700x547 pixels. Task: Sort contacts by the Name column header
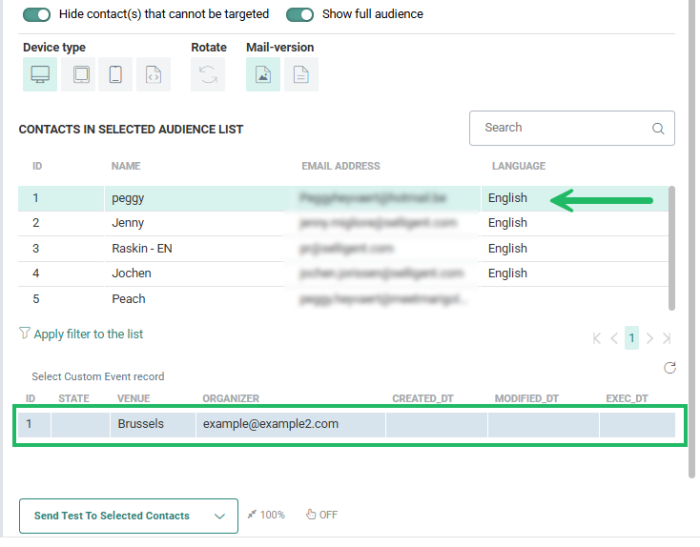click(x=126, y=166)
